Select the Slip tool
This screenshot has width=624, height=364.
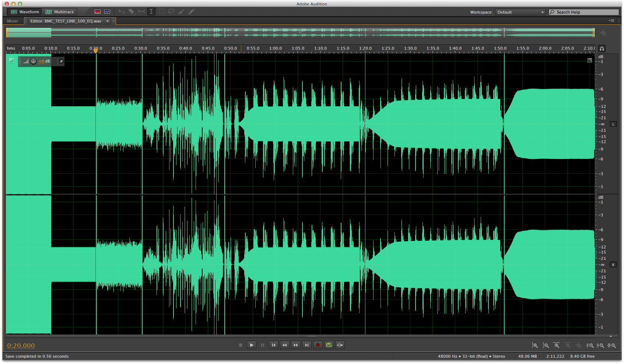point(141,12)
